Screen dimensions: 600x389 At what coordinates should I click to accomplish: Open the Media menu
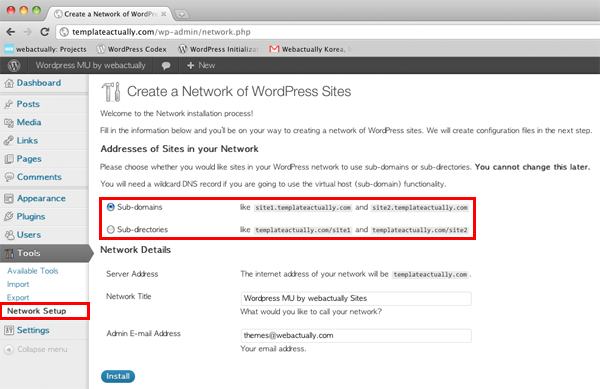pyautogui.click(x=29, y=122)
